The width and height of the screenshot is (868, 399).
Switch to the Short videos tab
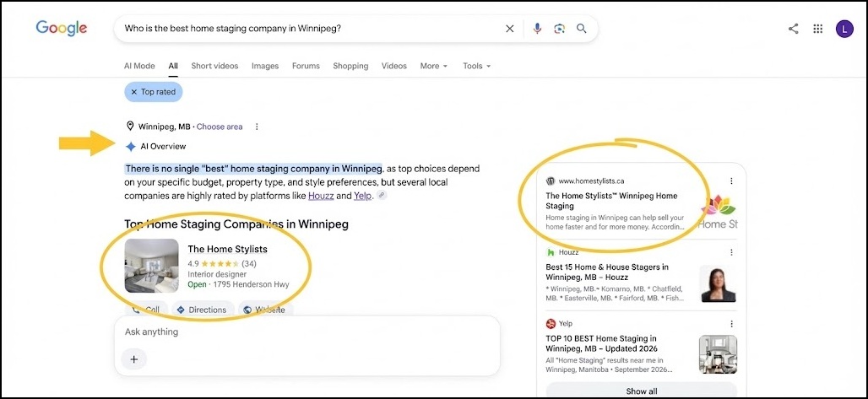click(x=214, y=66)
